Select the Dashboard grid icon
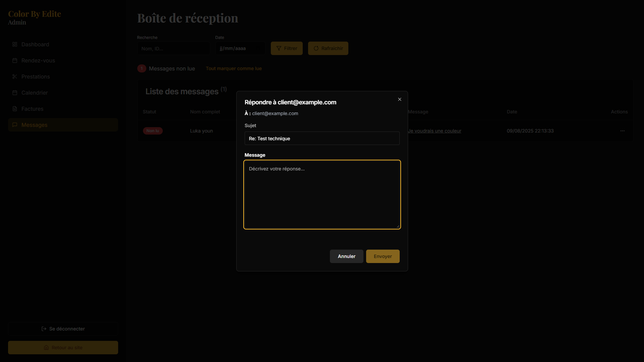Screen dimensions: 644x362 coord(14,44)
